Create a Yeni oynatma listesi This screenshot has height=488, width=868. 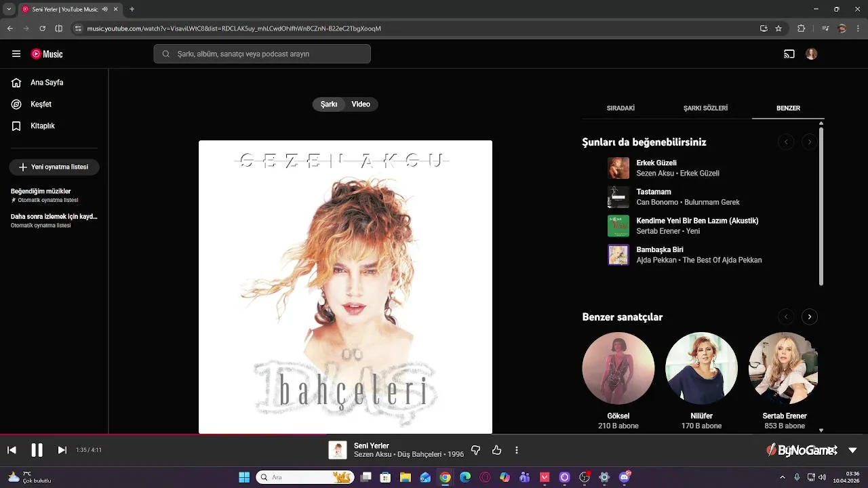coord(54,167)
